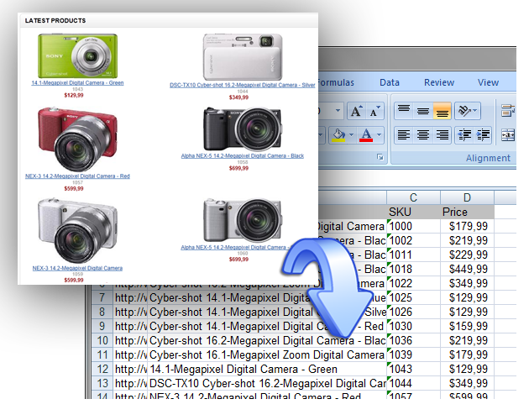This screenshot has width=529, height=420.
Task: Select the SKU cell 1011
Action: pos(413,255)
